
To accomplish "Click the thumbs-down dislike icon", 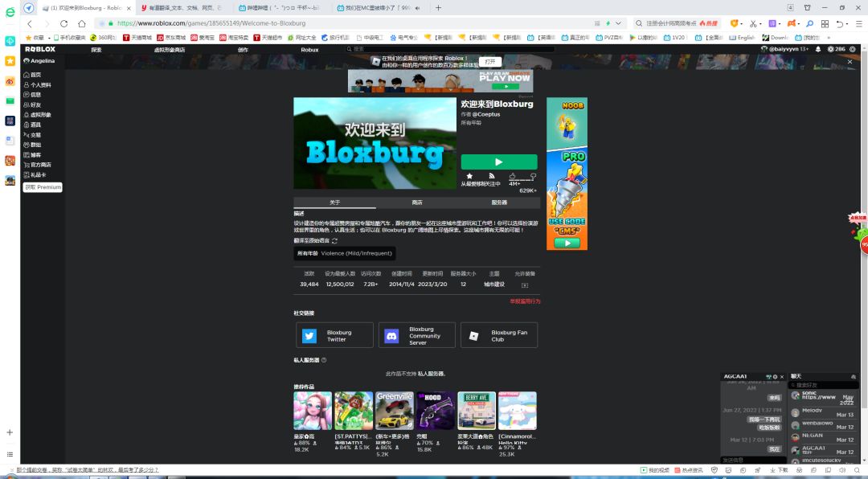I will pyautogui.click(x=533, y=176).
